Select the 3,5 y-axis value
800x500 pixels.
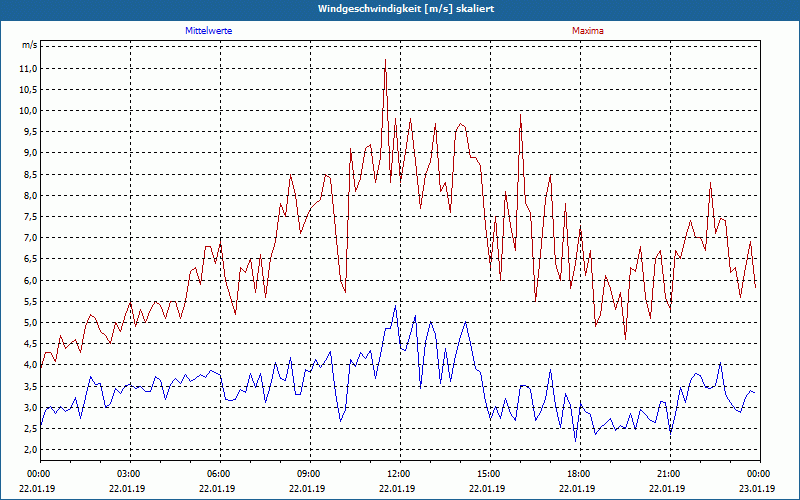30,386
